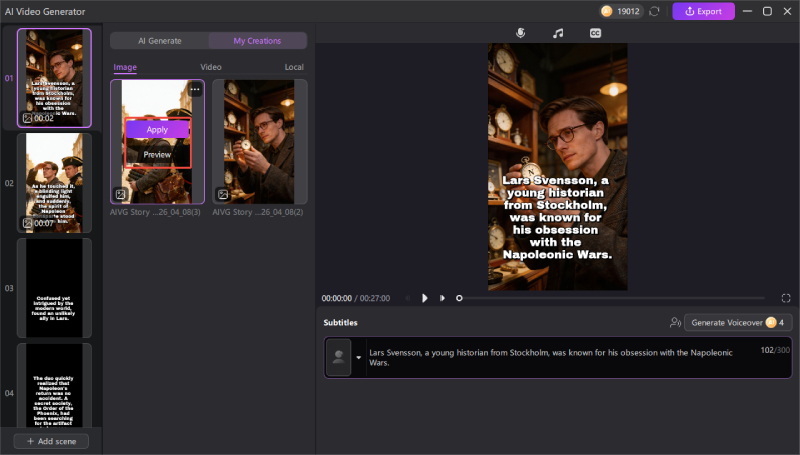Screen dimensions: 800x455
Task: Switch to the AI Generate tab
Action: [159, 41]
